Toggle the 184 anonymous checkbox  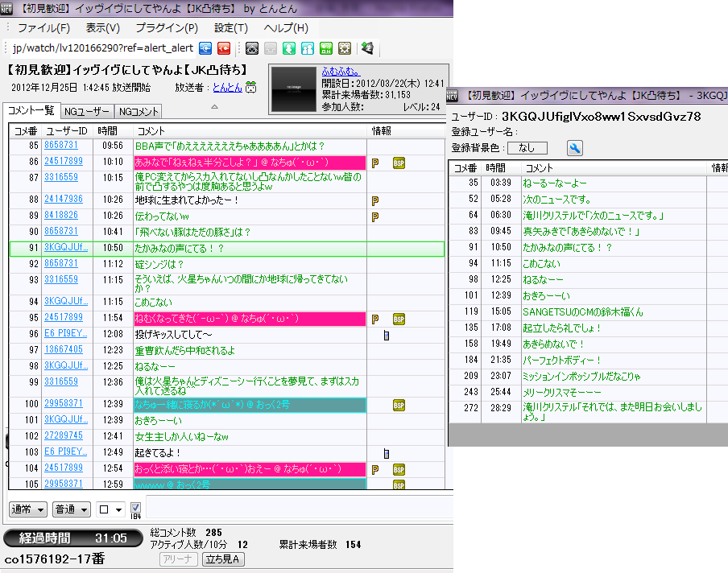click(x=135, y=507)
